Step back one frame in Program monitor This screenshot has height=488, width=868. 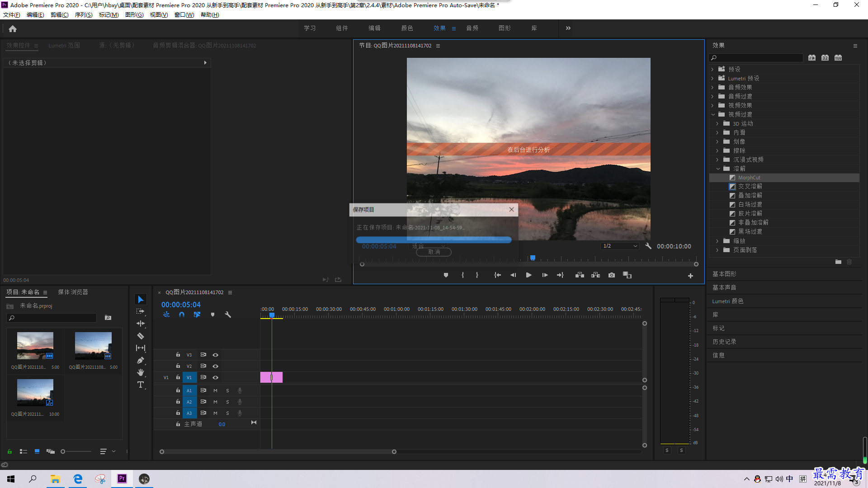513,275
